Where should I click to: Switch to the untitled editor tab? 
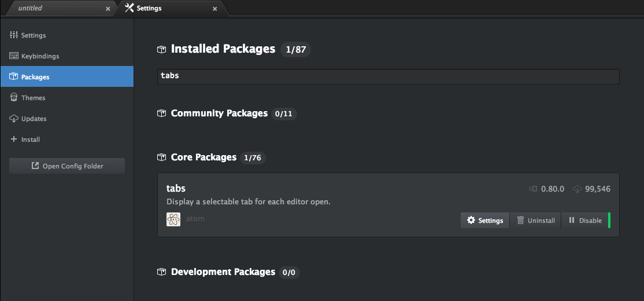click(x=52, y=9)
